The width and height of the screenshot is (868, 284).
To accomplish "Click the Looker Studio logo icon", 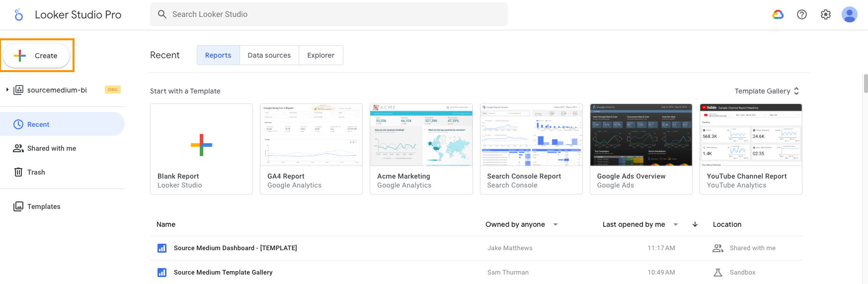I will (18, 14).
